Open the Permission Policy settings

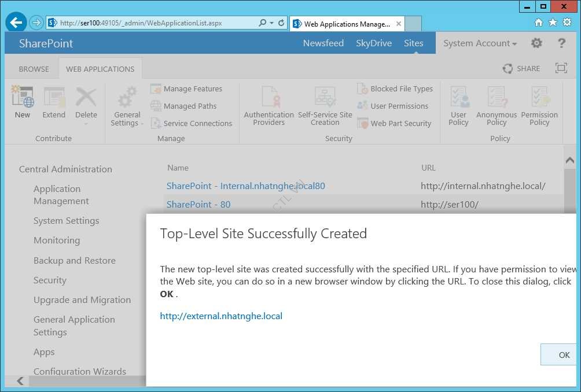point(539,104)
